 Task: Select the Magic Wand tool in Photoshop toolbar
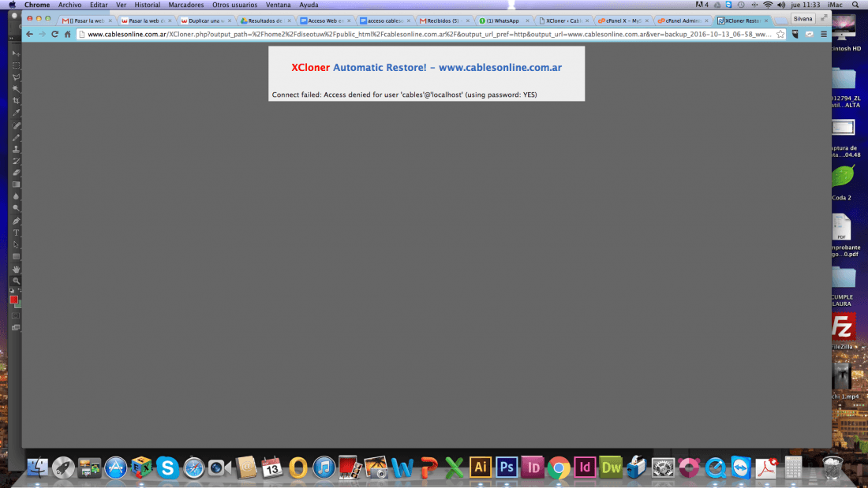click(x=16, y=89)
